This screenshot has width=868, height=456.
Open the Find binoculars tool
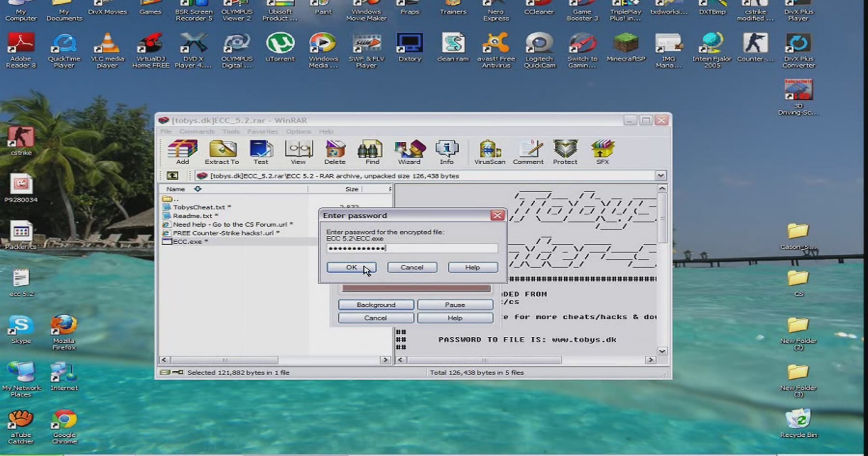click(x=372, y=152)
